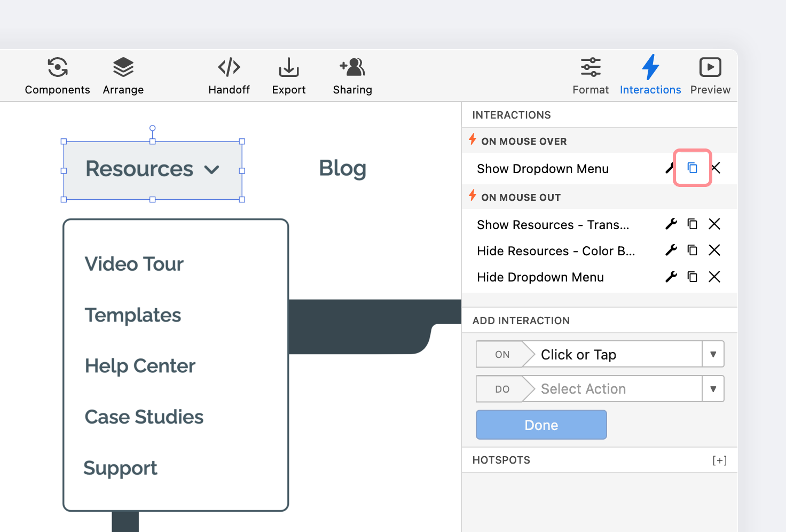The width and height of the screenshot is (786, 532).
Task: Click the Resources chevron on canvas
Action: pos(212,170)
